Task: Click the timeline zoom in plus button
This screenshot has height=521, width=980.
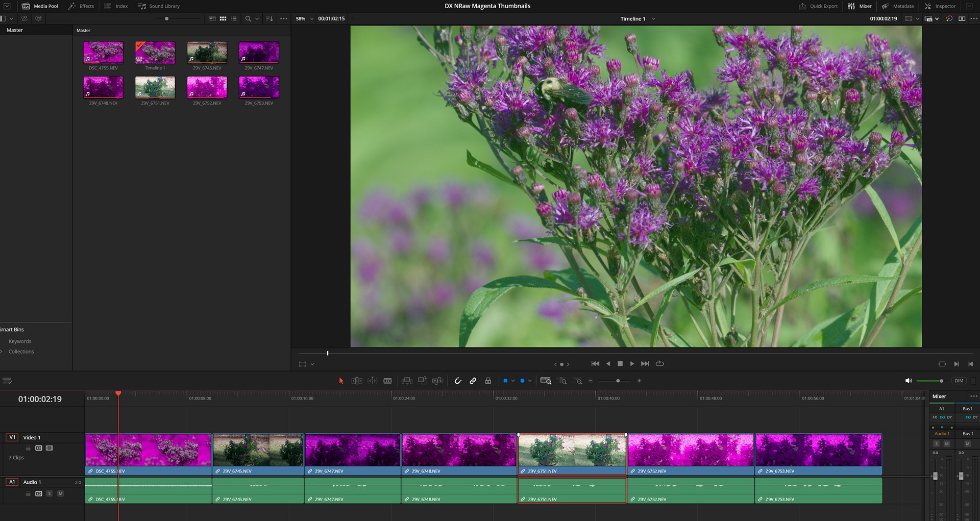Action: [639, 381]
